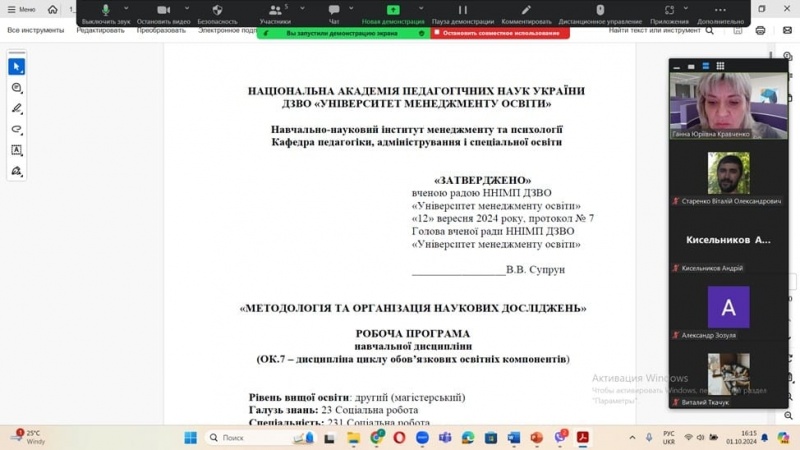Open the Редактировать menu item

(100, 31)
